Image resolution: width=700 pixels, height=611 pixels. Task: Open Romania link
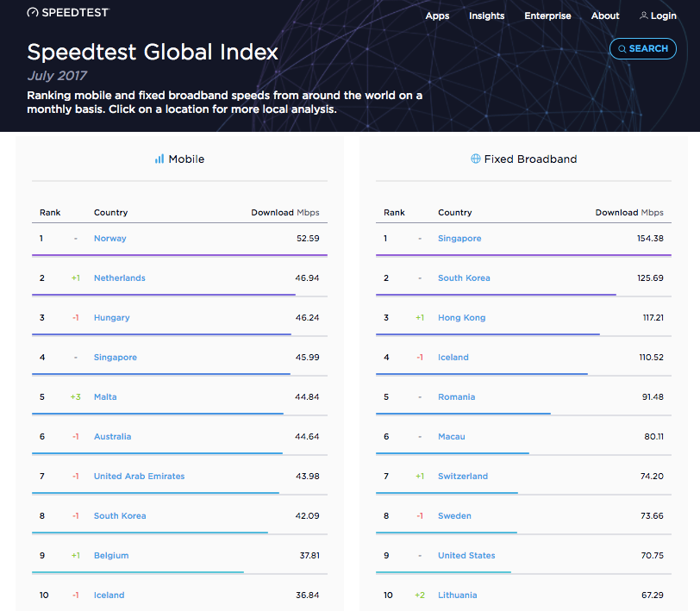coord(456,396)
